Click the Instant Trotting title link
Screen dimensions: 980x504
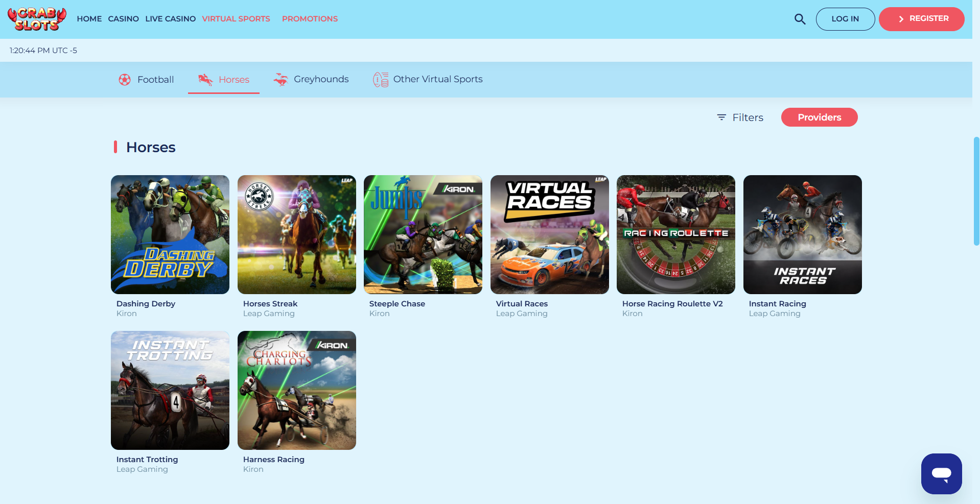click(x=147, y=460)
